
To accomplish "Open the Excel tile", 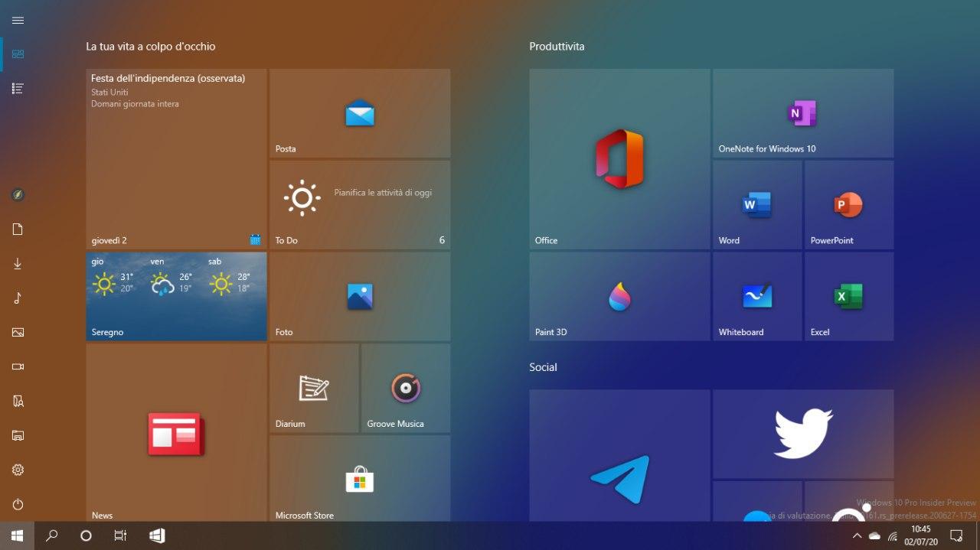I will coord(849,297).
